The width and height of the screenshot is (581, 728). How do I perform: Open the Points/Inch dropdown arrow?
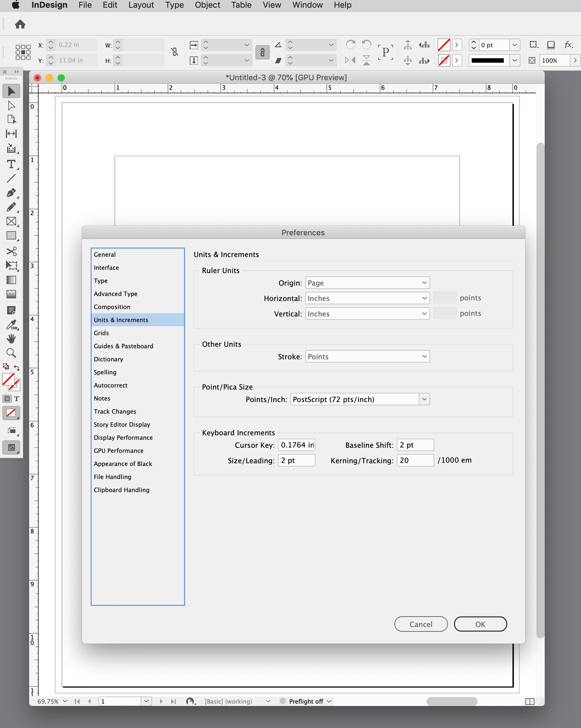(x=424, y=399)
